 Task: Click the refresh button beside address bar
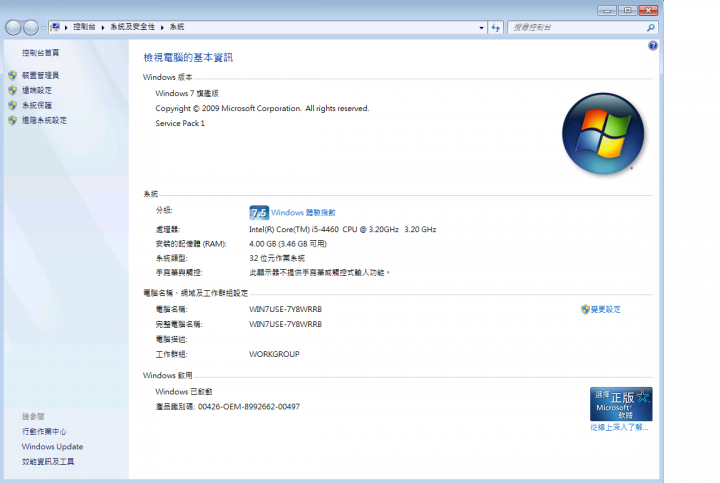click(495, 28)
